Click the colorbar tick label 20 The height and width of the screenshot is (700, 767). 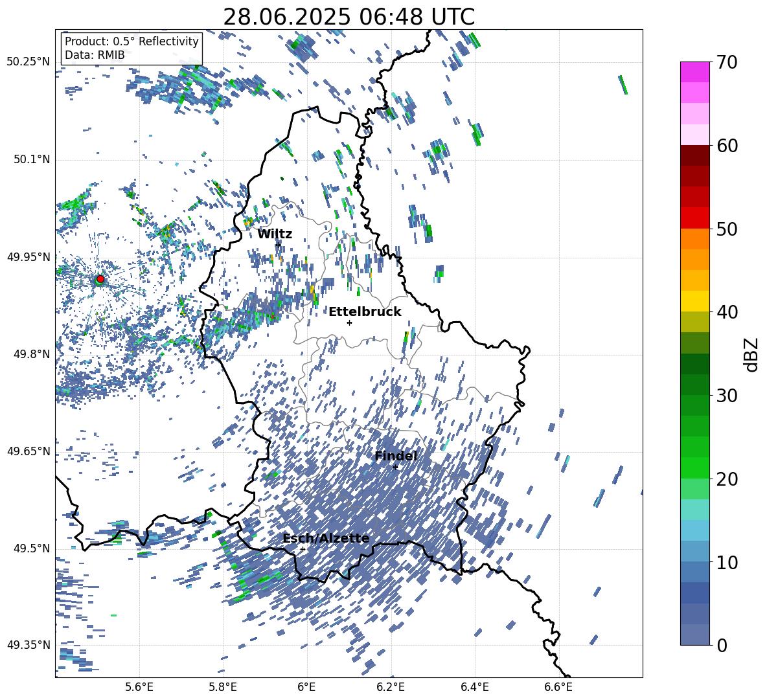click(727, 479)
